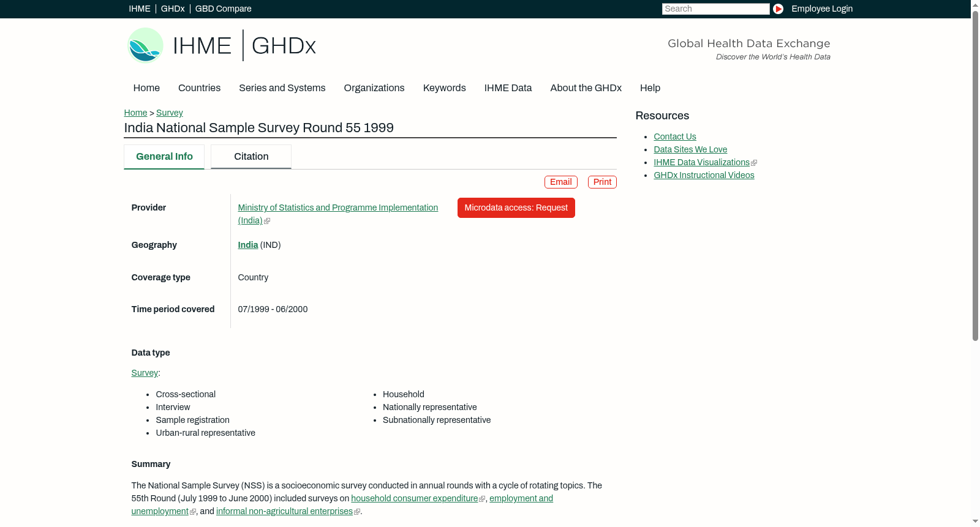Open the Help menu
Viewport: 980px width, 527px height.
pyautogui.click(x=650, y=88)
